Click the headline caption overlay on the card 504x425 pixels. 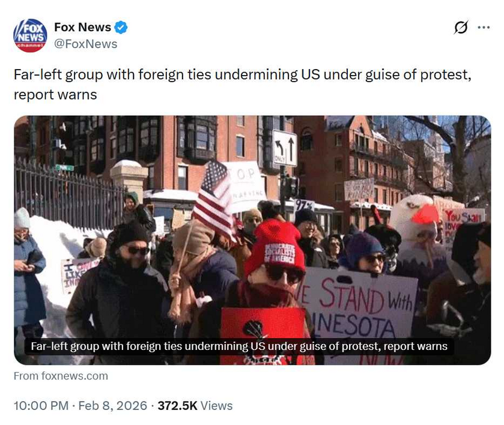coord(239,346)
